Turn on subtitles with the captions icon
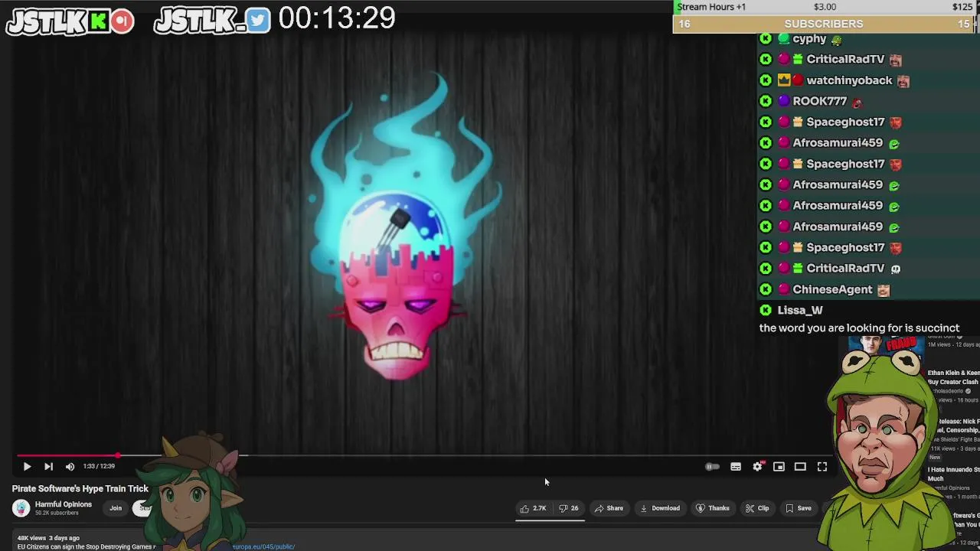This screenshot has width=980, height=551. pos(736,466)
